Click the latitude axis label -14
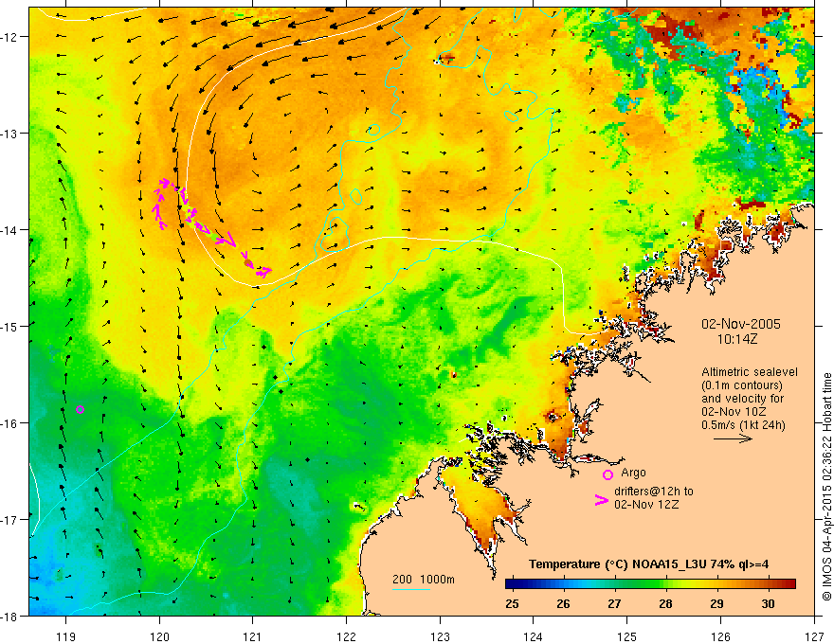Image resolution: width=834 pixels, height=644 pixels. tap(10, 230)
